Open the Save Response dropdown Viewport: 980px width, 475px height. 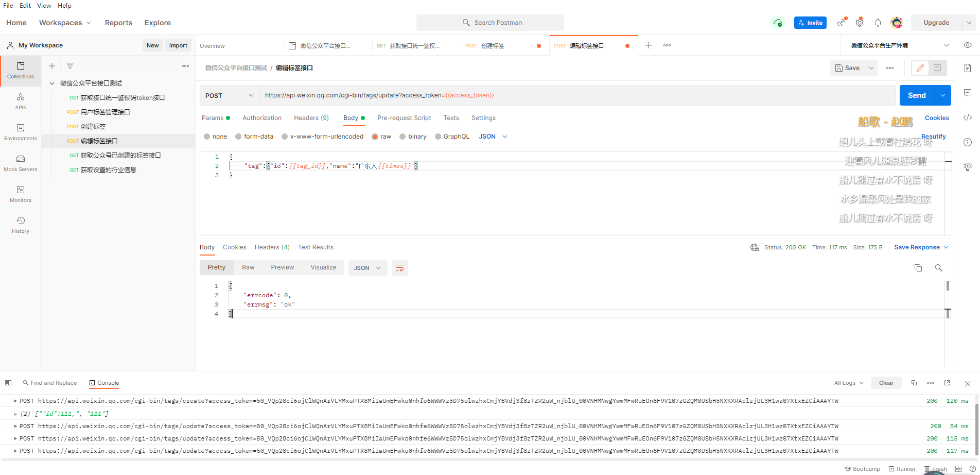(x=921, y=247)
